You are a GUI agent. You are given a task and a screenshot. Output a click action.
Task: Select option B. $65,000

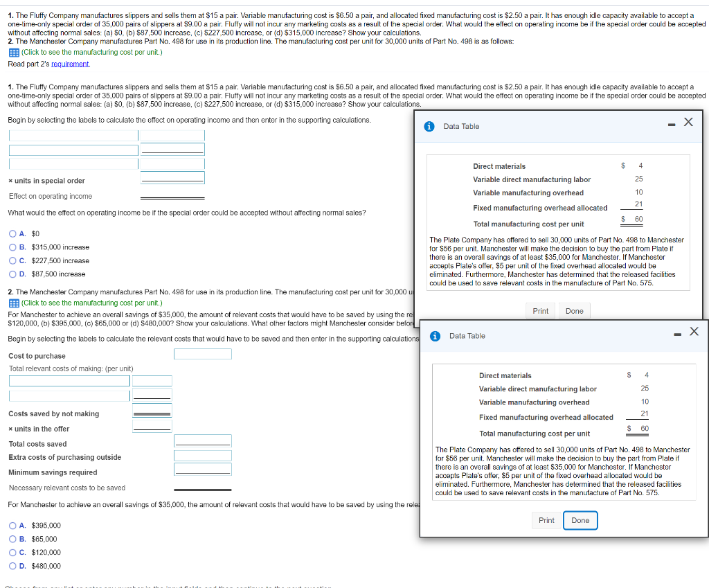point(12,539)
